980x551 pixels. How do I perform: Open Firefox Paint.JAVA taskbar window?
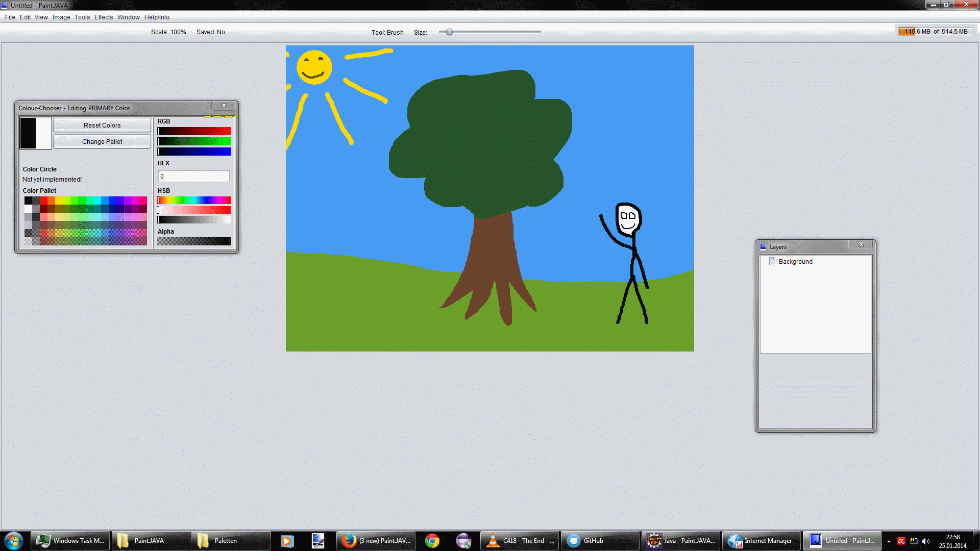point(376,540)
